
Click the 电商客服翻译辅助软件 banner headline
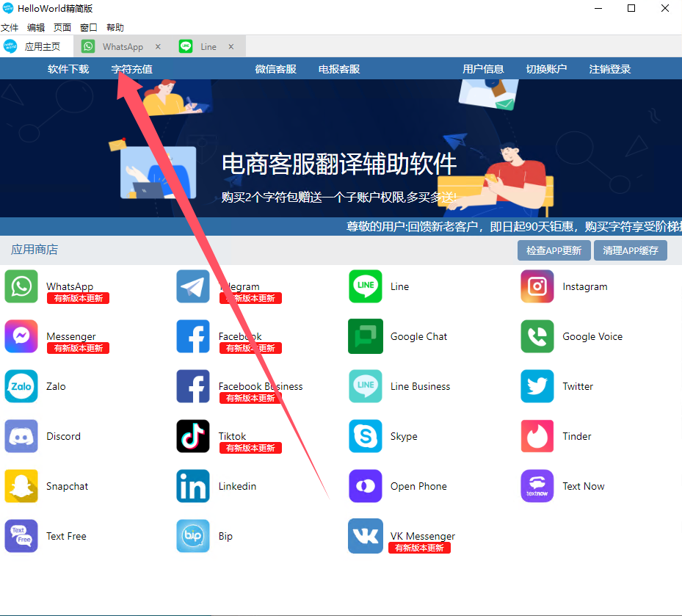point(339,164)
